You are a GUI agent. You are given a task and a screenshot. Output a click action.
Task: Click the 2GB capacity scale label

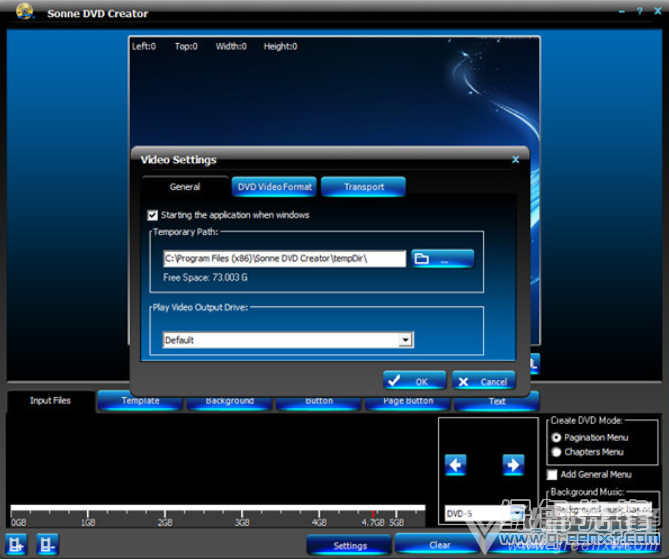tap(165, 522)
